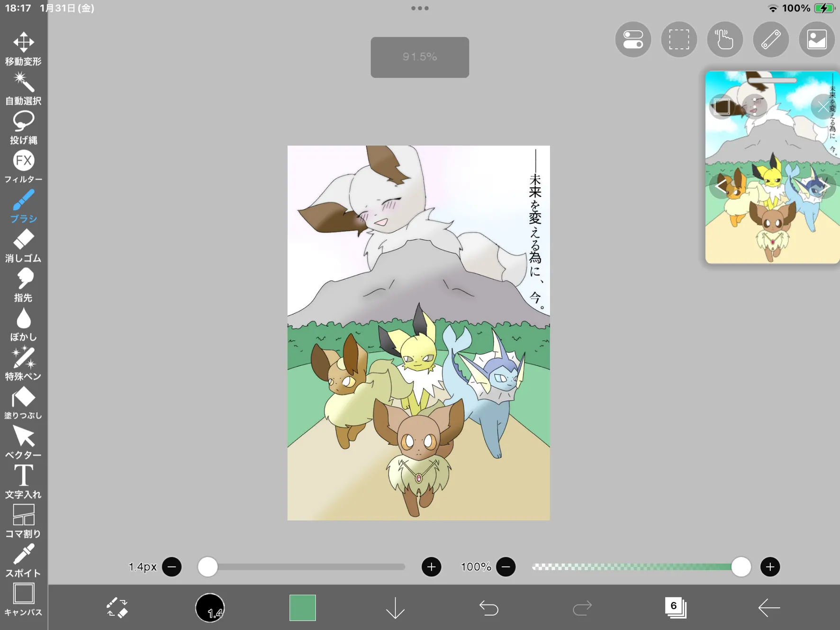
Task: Open the ruler tool icon
Action: pyautogui.click(x=771, y=39)
